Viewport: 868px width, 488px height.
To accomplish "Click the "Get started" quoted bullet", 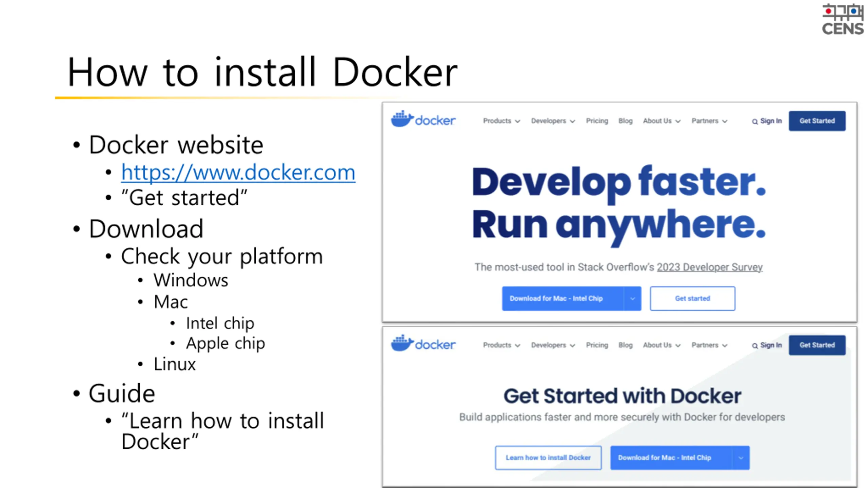I will click(x=184, y=198).
